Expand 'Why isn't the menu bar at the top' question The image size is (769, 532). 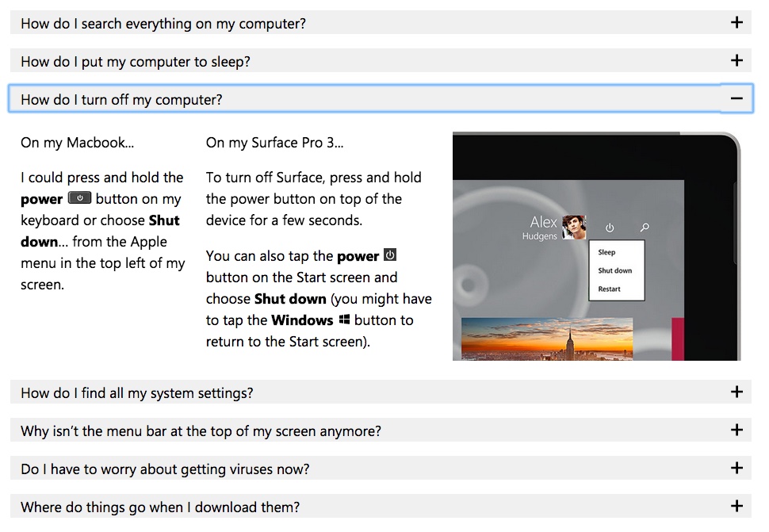(x=381, y=430)
